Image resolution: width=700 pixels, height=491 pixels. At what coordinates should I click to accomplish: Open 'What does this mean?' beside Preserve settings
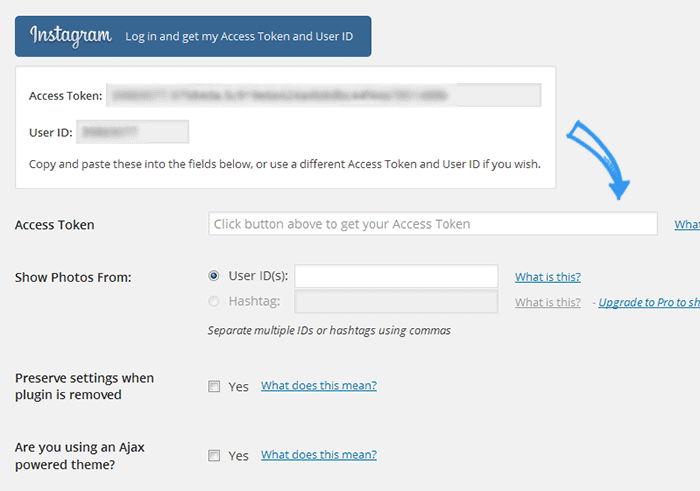[319, 385]
